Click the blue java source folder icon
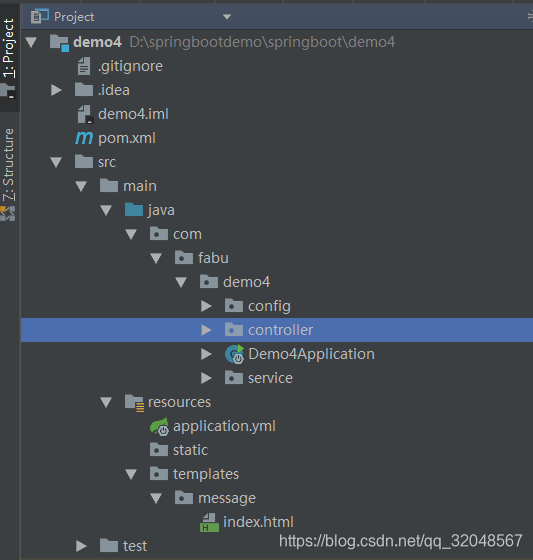Viewport: 533px width, 560px height. click(x=134, y=210)
